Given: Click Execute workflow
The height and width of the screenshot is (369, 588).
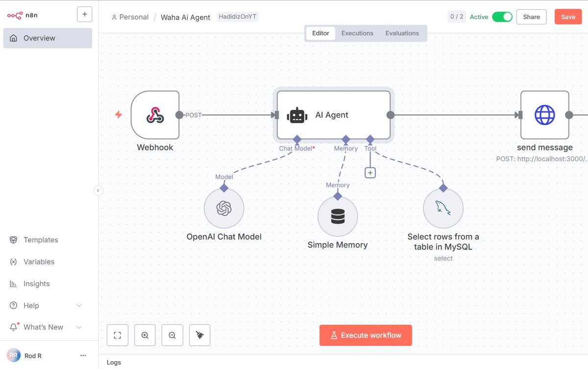Looking at the screenshot, I should coord(366,335).
